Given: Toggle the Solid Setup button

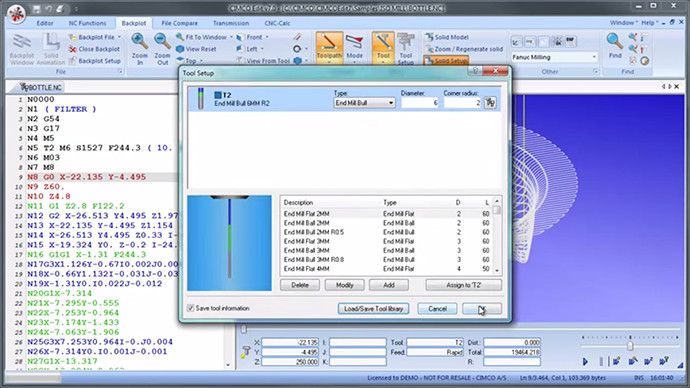Looking at the screenshot, I should 446,61.
